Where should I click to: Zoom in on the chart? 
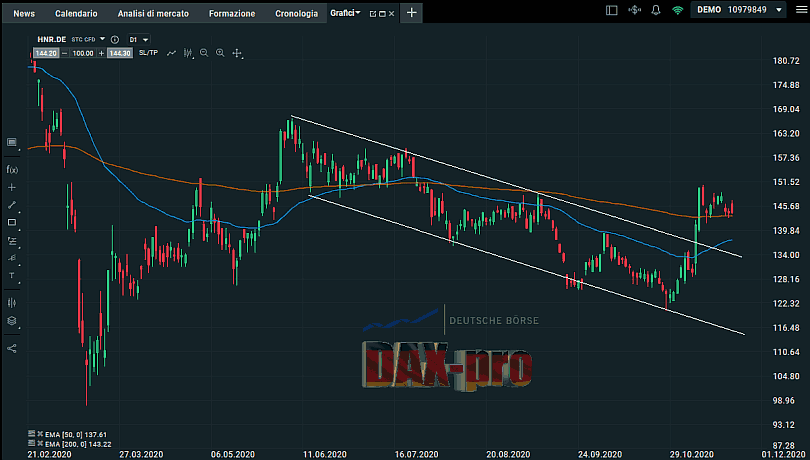pos(220,53)
